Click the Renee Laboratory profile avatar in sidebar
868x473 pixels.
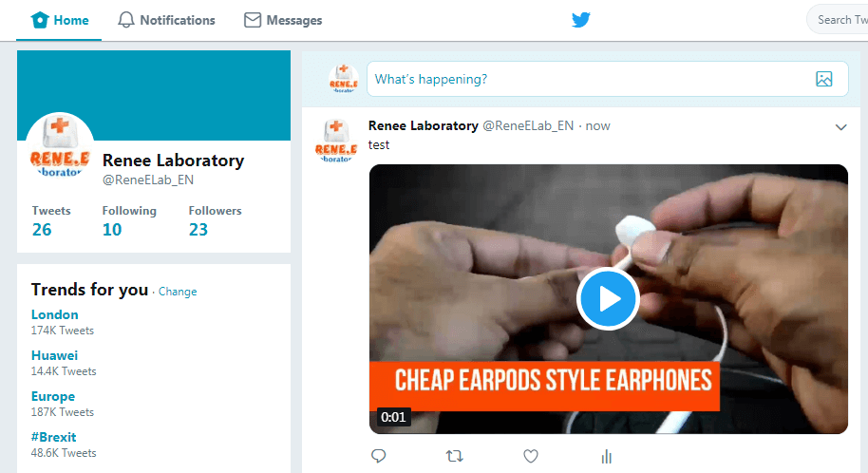pyautogui.click(x=60, y=145)
